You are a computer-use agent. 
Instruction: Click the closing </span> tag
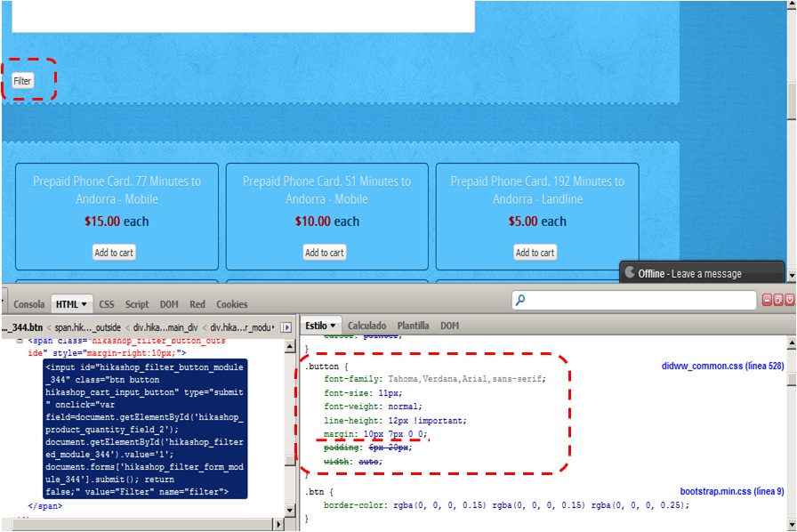[x=45, y=506]
